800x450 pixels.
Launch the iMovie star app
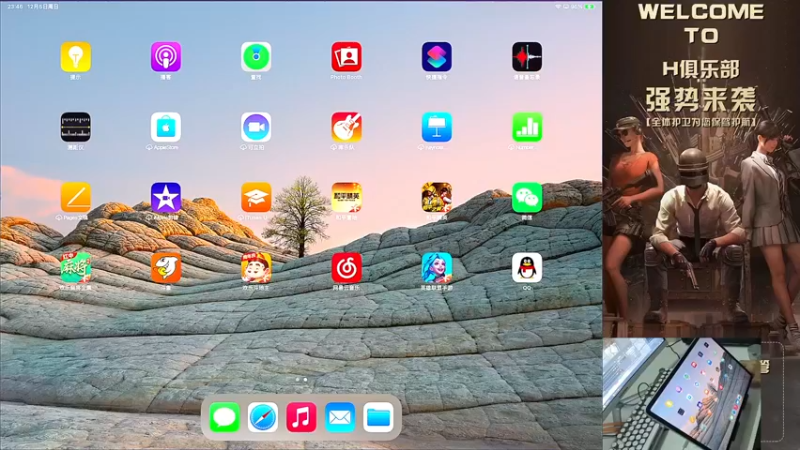click(x=166, y=197)
